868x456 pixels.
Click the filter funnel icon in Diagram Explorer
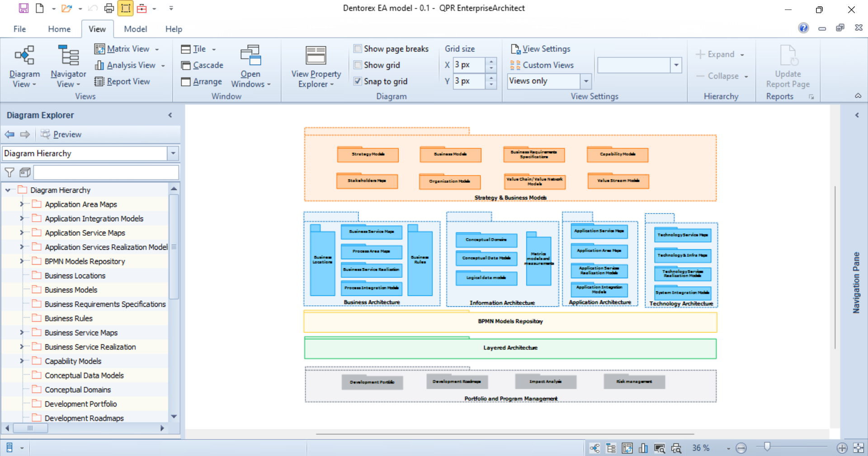click(x=9, y=172)
